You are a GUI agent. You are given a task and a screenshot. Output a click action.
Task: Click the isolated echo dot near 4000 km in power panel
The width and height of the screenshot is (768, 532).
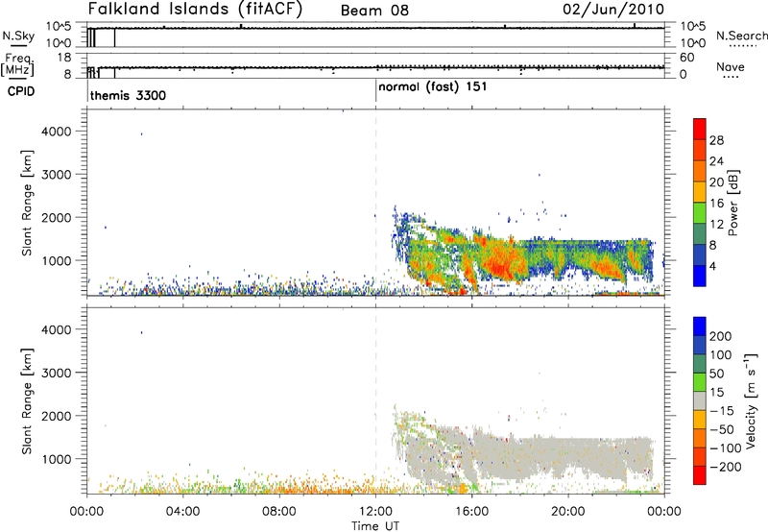(x=141, y=133)
